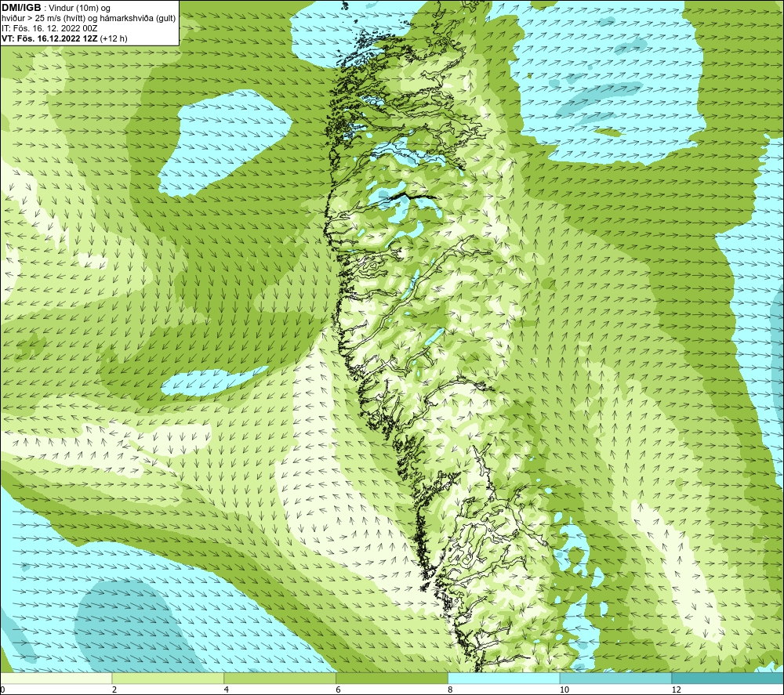Image resolution: width=784 pixels, height=695 pixels.
Task: Click the '8' label on the wind scale
Action: [451, 690]
